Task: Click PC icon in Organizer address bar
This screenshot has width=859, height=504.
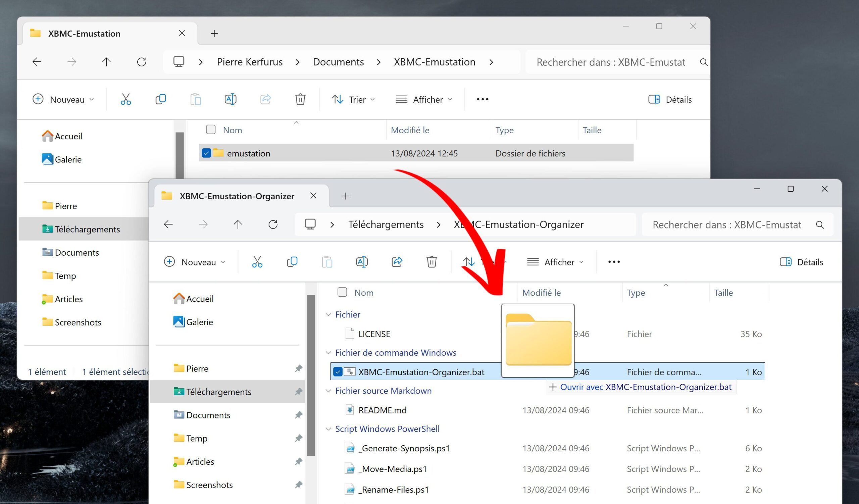Action: [310, 224]
